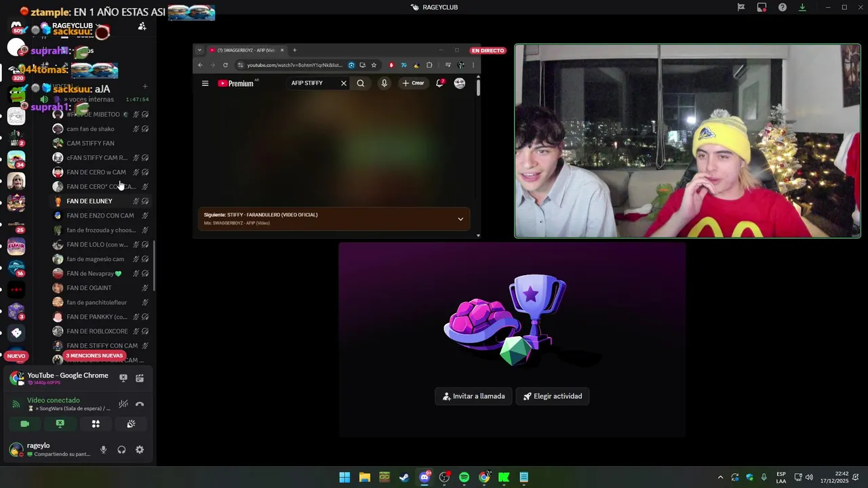This screenshot has width=868, height=488.
Task: Open User Settings gear icon
Action: coord(140,449)
